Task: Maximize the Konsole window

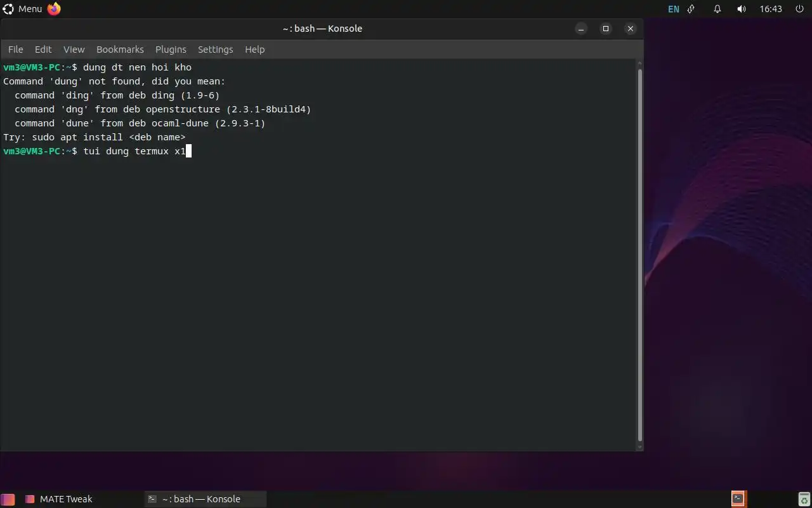Action: 606,29
